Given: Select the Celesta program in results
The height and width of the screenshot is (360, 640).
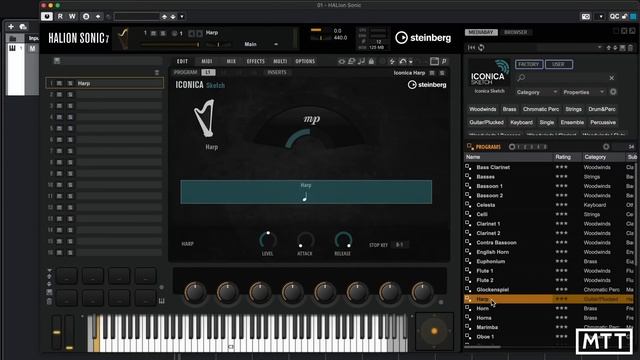Looking at the screenshot, I should click(549, 205).
